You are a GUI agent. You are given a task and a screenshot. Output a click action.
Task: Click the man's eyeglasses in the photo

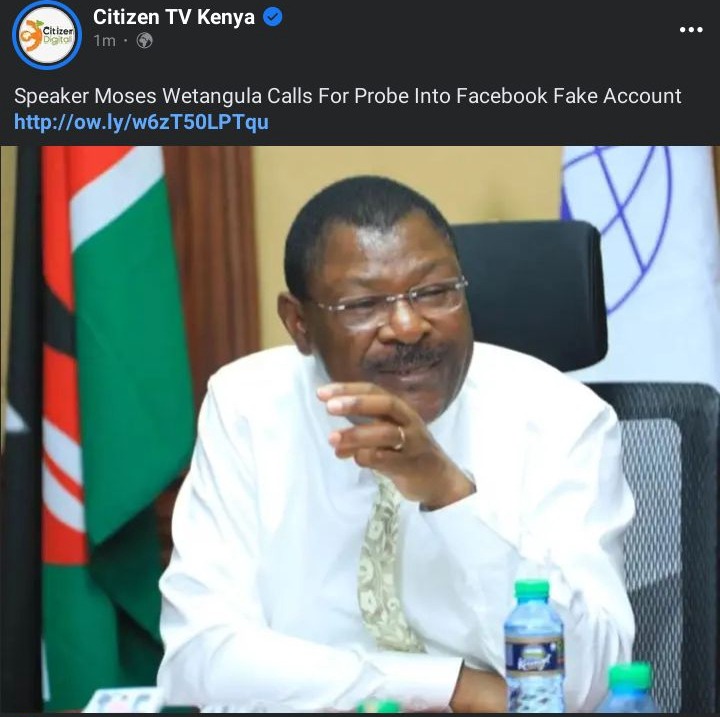(x=390, y=301)
